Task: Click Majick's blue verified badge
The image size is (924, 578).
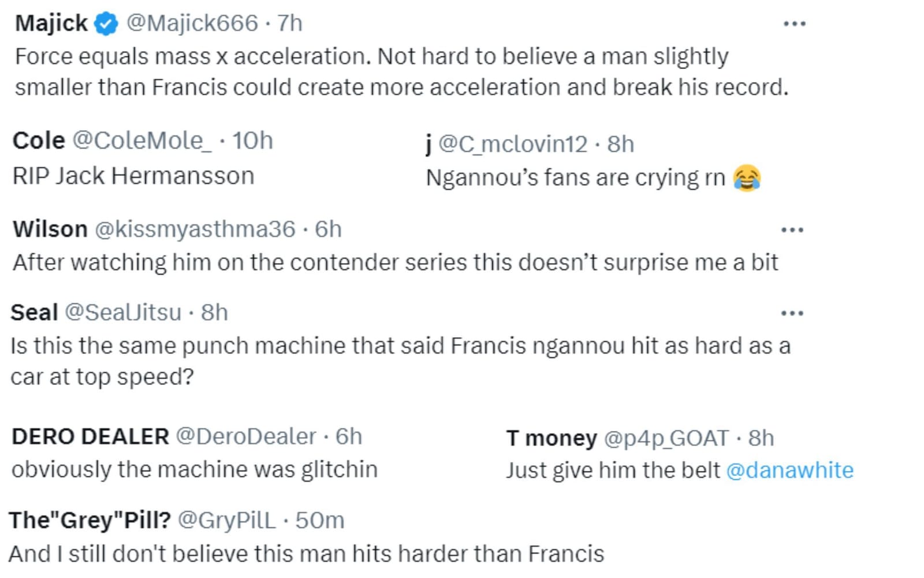Action: [x=106, y=24]
